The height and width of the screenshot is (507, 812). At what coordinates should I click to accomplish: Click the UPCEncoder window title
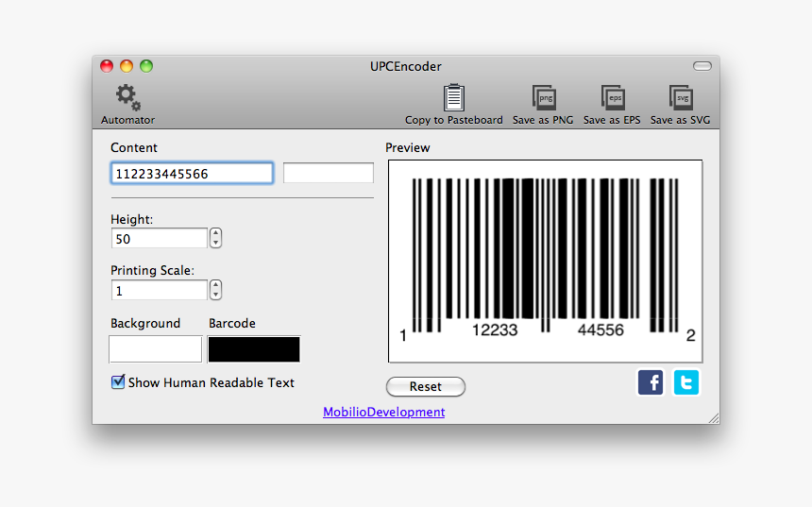405,66
